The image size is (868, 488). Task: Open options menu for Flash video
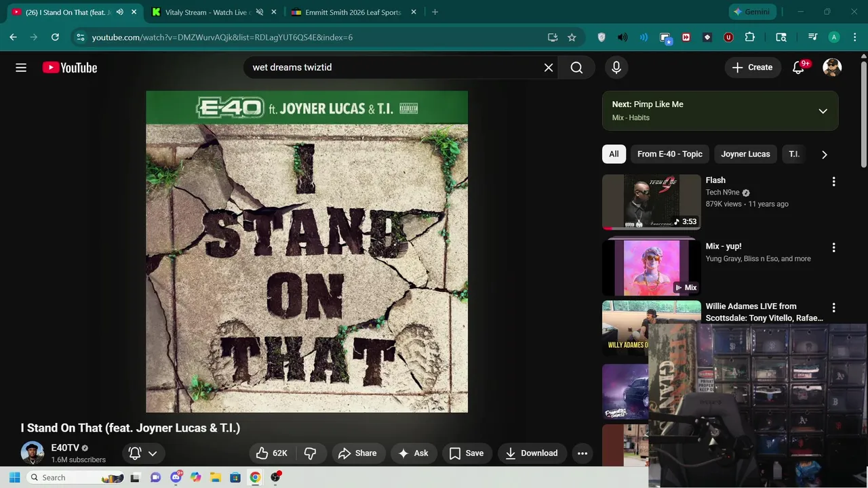(833, 182)
